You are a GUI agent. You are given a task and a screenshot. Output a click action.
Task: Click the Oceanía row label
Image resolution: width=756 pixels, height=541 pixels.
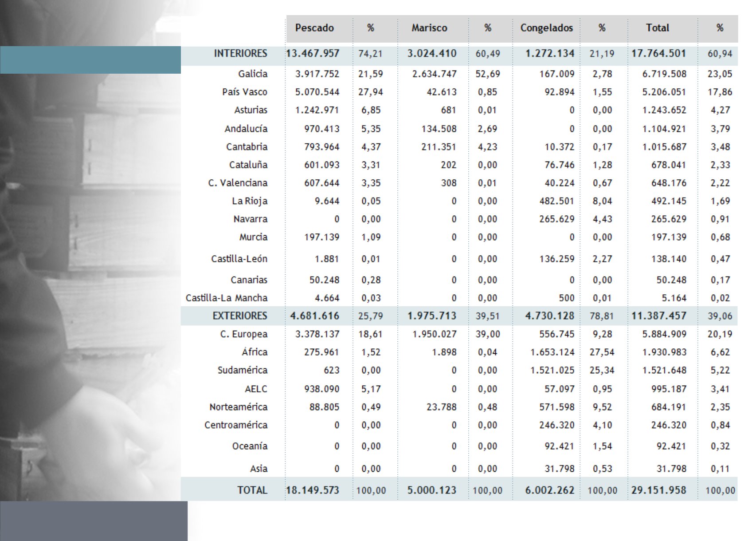click(x=250, y=446)
